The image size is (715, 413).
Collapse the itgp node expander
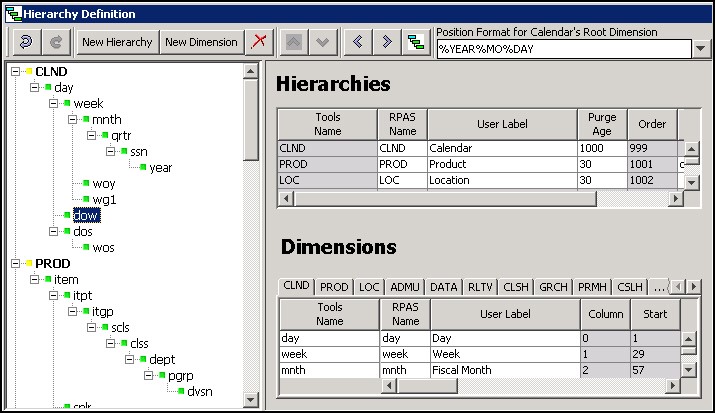pos(73,311)
